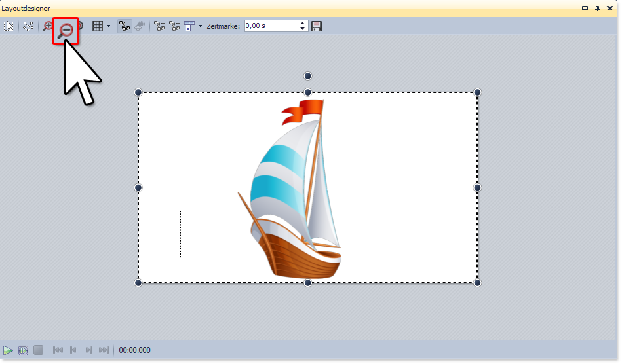Open the grid options dropdown arrow
This screenshot has width=622, height=364.
click(x=108, y=26)
